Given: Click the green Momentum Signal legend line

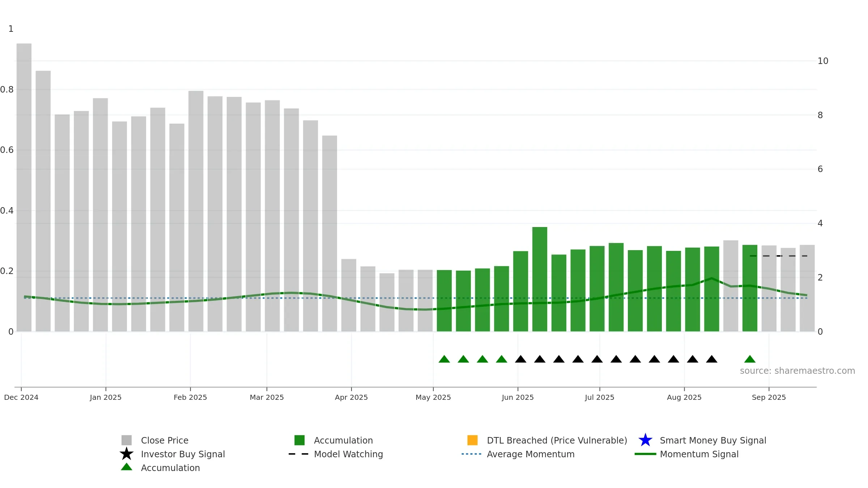Looking at the screenshot, I should pos(645,454).
